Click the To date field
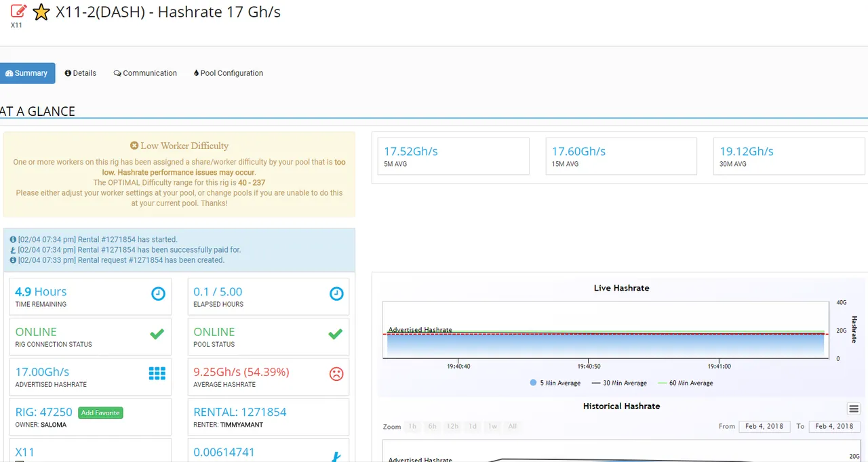Image resolution: width=868 pixels, height=462 pixels. coord(834,426)
